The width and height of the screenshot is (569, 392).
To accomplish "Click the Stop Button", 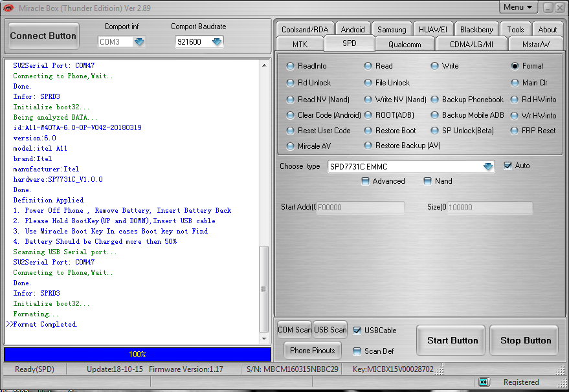I will click(525, 340).
